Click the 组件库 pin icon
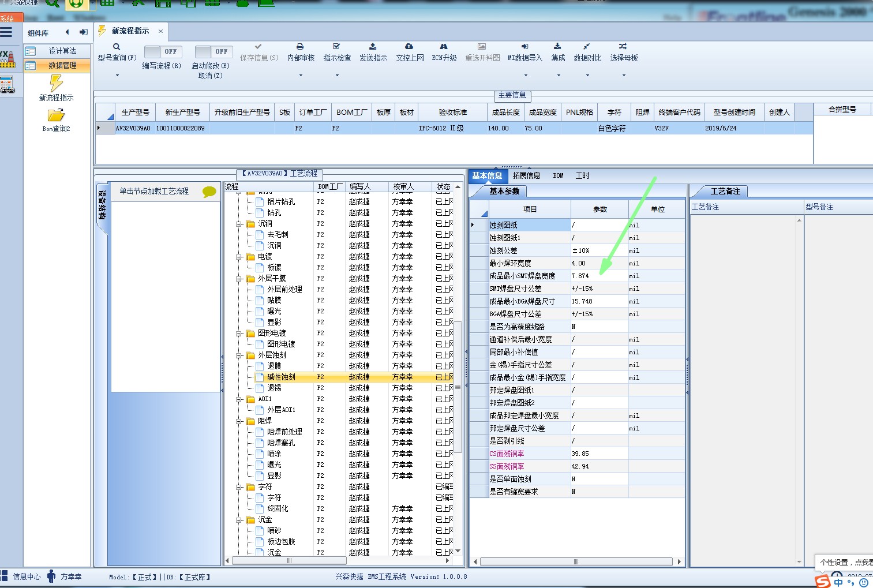 coord(84,32)
